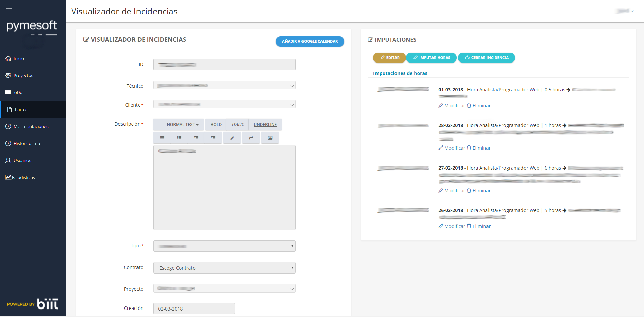
Task: Go to Estadísticas in the sidebar
Action: point(23,178)
